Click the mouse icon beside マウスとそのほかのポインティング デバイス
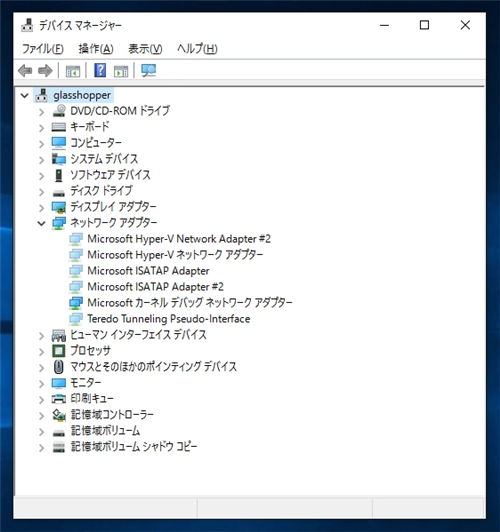Screen dimensions: 500x532 click(59, 367)
